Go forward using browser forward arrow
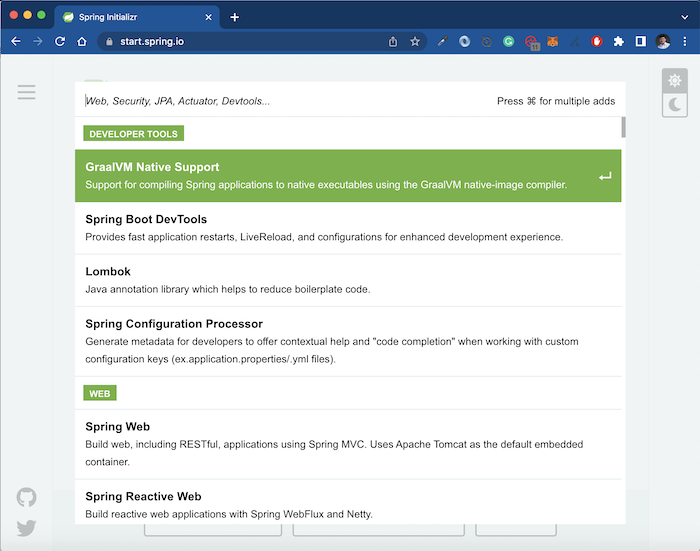Screen dimensions: 700x551 38,42
